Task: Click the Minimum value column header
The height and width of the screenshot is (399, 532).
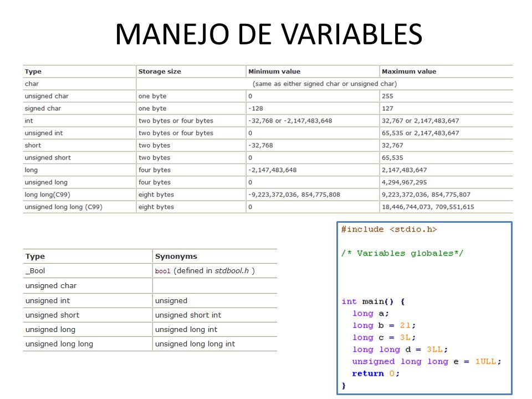Action: (274, 71)
